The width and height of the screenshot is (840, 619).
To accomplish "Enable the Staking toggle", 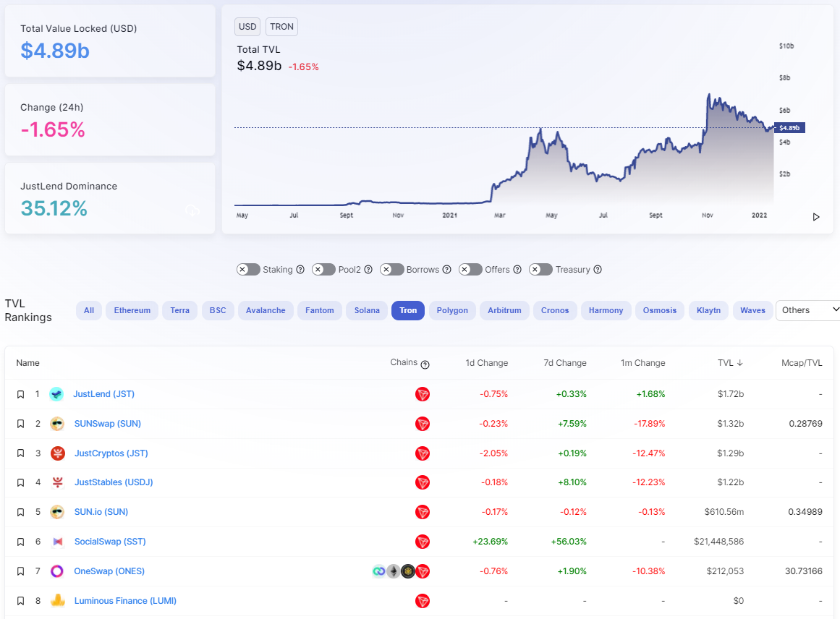I will point(248,270).
